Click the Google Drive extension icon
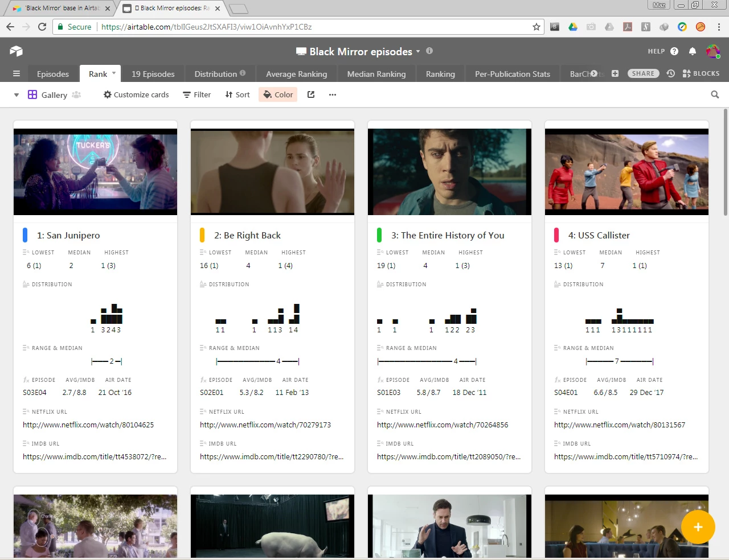This screenshot has width=729, height=560. point(573,27)
